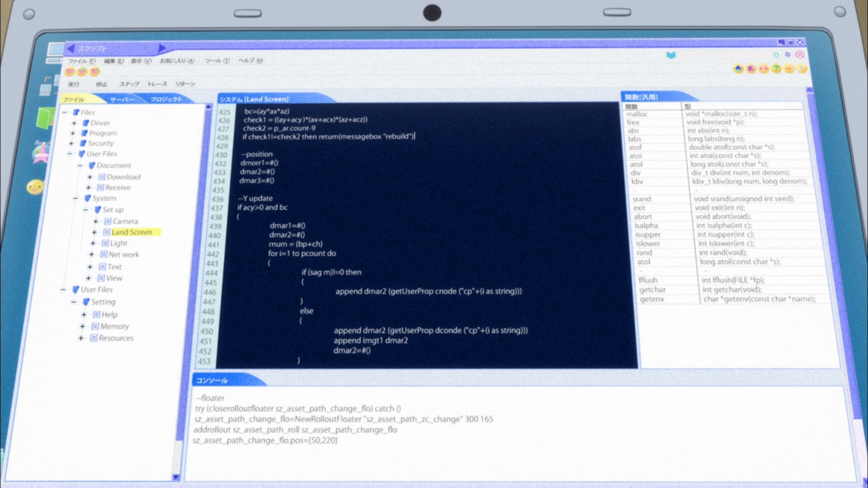Expand the Security folder
This screenshot has width=868, height=488.
pos(71,143)
